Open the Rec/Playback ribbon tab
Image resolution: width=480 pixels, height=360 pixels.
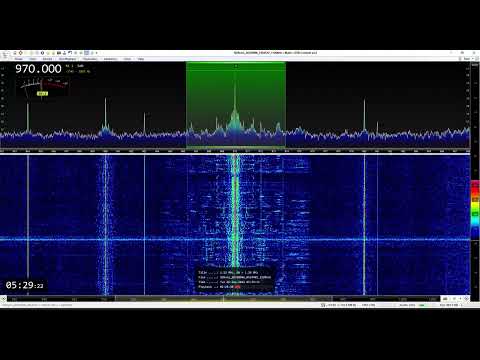click(x=68, y=59)
